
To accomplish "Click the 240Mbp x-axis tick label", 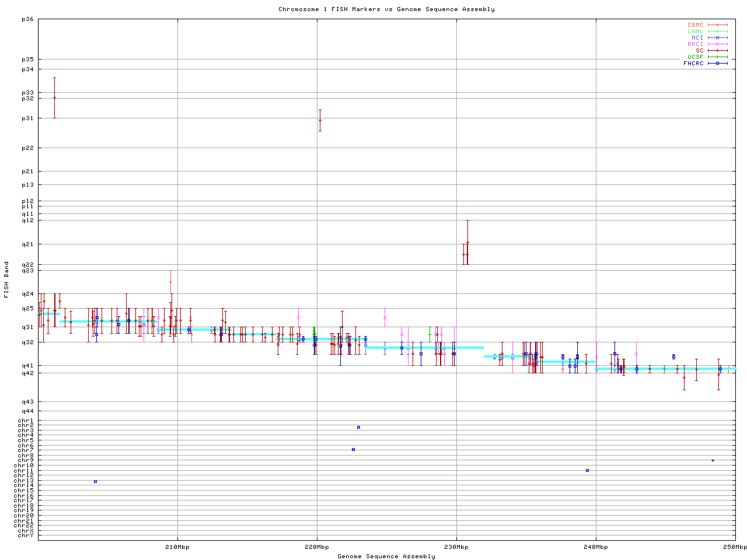I will coord(596,547).
